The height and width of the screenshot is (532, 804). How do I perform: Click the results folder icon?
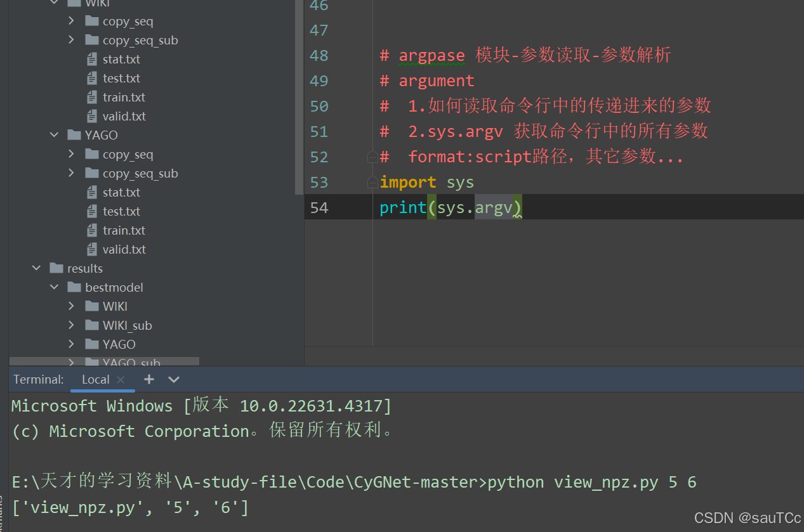[x=56, y=268]
